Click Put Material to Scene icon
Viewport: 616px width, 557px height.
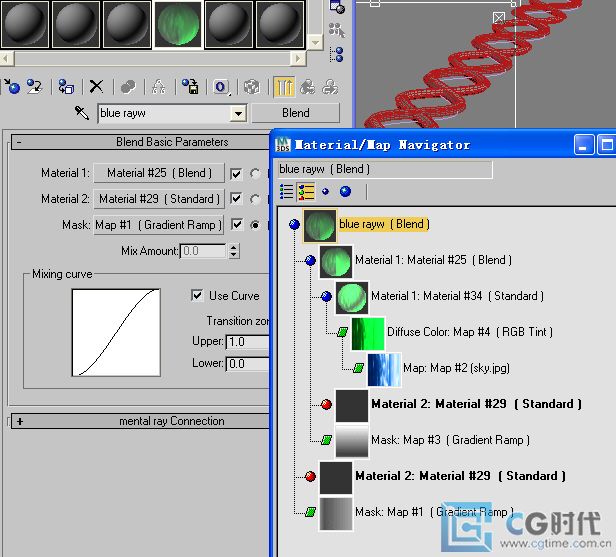(x=35, y=86)
